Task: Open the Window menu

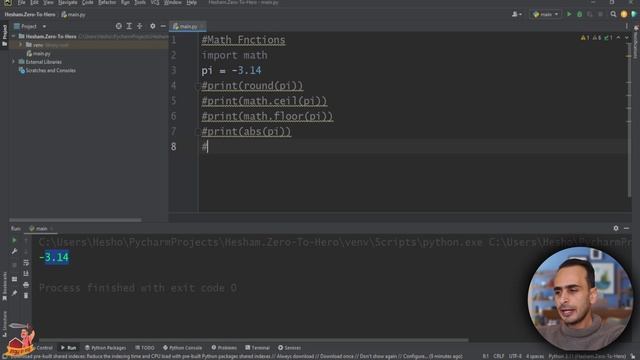Action: [173, 2]
